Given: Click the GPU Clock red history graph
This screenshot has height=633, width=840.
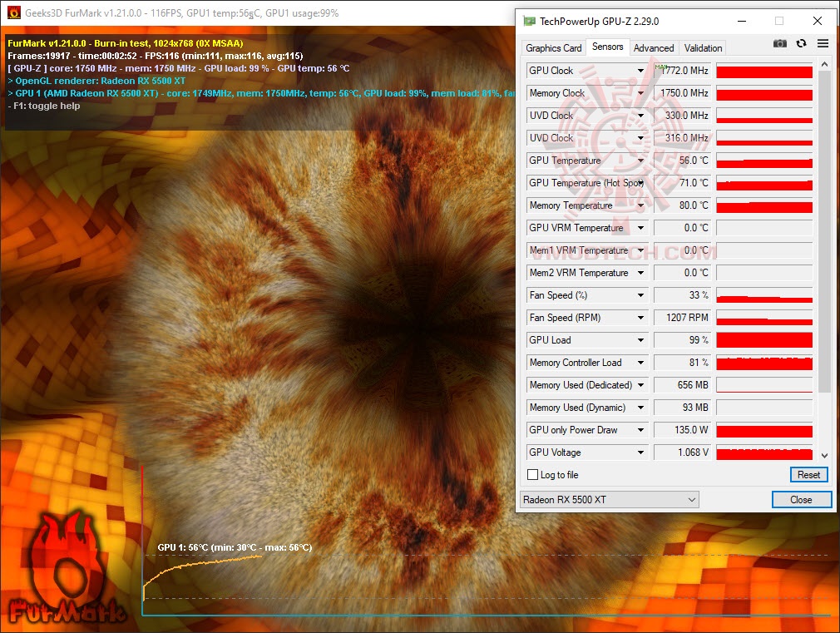Looking at the screenshot, I should (x=764, y=71).
